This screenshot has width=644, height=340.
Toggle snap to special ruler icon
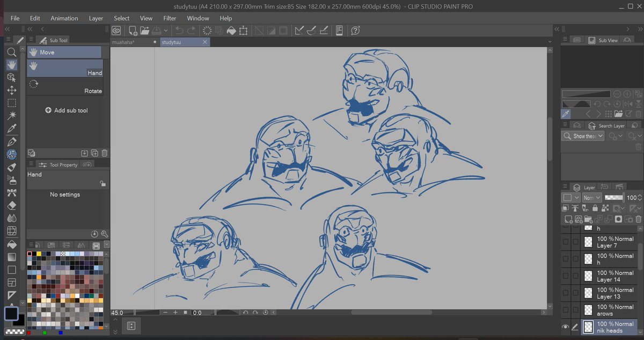(312, 31)
